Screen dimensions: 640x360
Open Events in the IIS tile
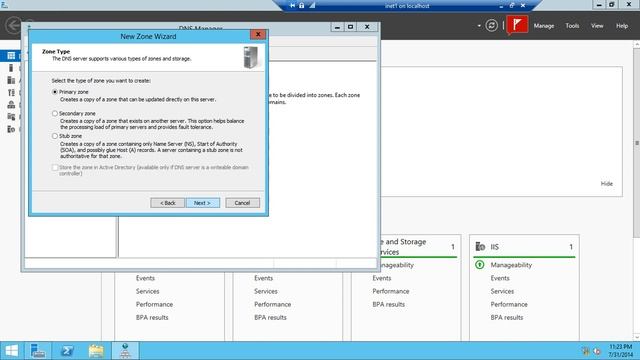500,278
